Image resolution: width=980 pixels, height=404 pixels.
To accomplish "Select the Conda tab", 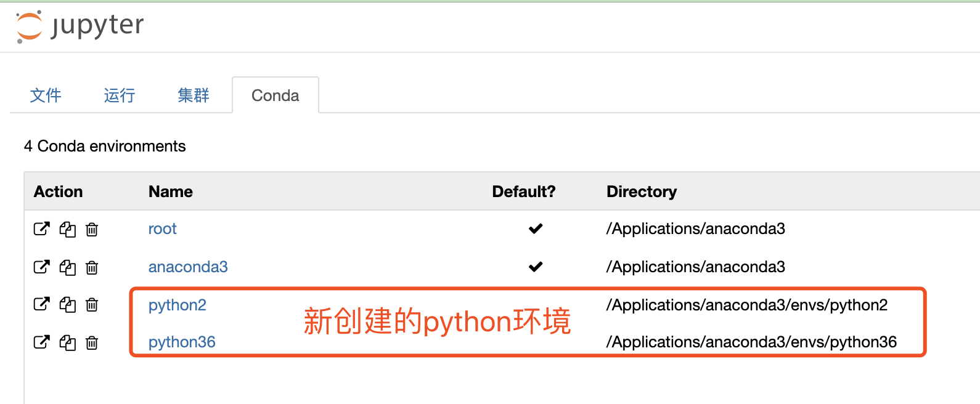I will (x=275, y=95).
